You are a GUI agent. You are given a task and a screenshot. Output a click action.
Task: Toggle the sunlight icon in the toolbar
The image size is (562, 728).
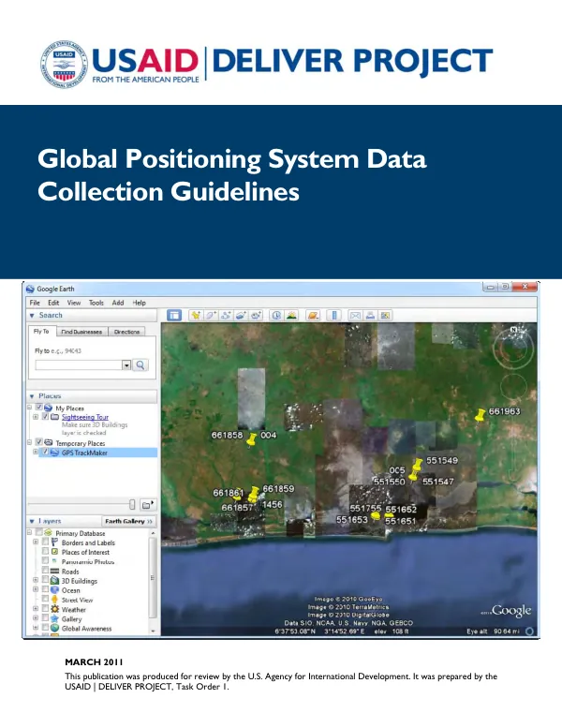(x=291, y=315)
